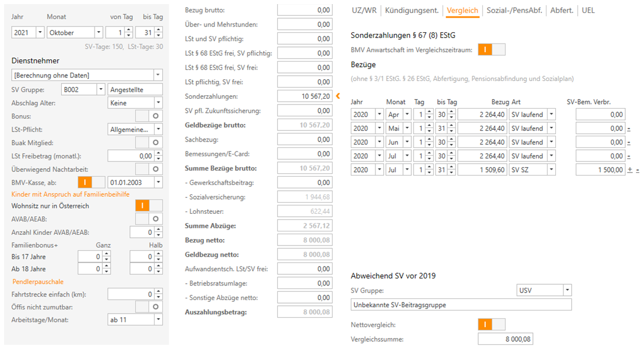
Task: Click the Bezug brutto amount field
Action: pyautogui.click(x=305, y=10)
